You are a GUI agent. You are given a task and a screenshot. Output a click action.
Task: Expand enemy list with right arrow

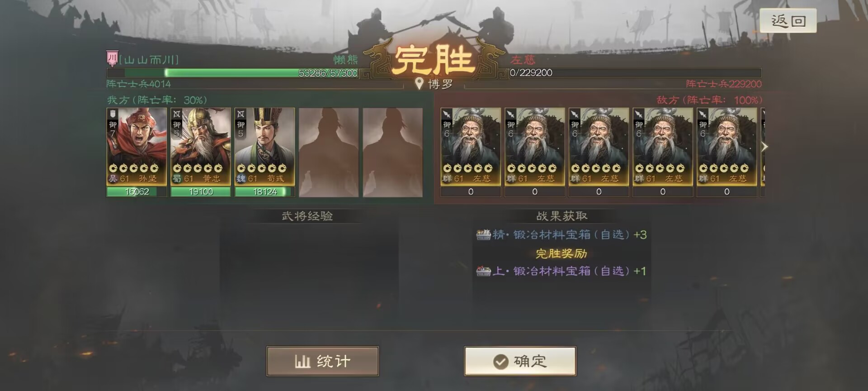(x=764, y=147)
